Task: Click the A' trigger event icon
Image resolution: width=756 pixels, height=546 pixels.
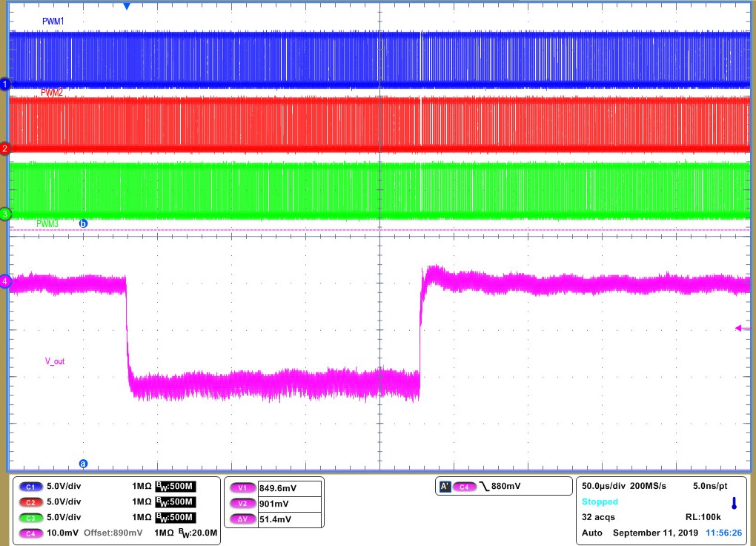Action: pos(445,487)
